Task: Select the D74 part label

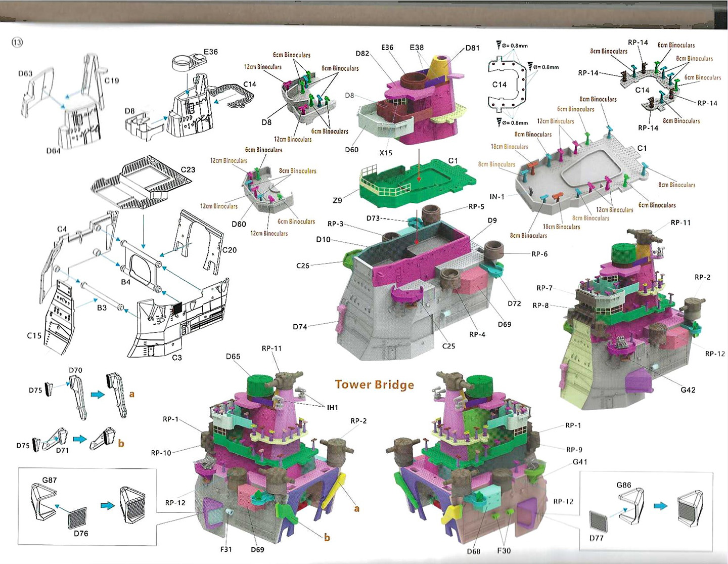Action: pos(300,327)
